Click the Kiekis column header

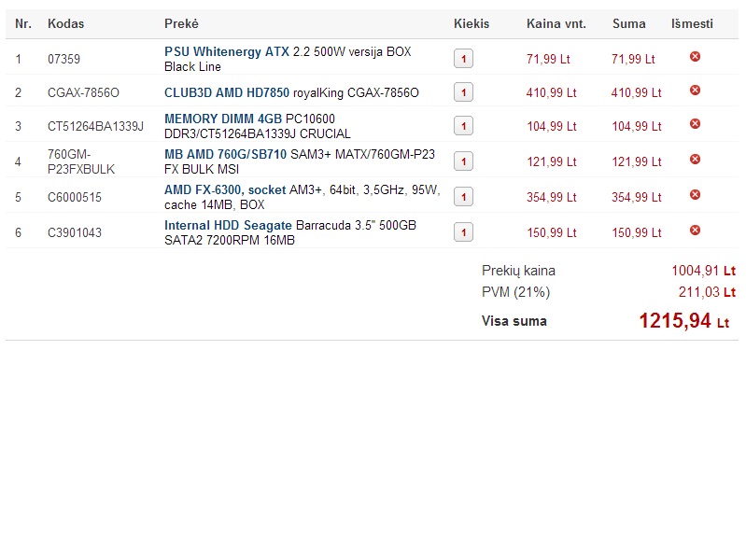pos(472,23)
